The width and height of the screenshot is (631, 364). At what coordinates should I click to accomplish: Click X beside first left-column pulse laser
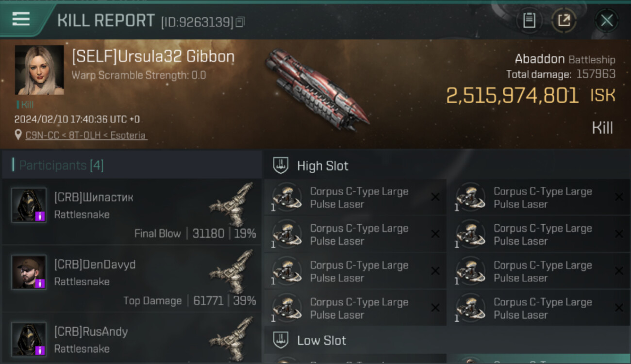[x=435, y=197]
